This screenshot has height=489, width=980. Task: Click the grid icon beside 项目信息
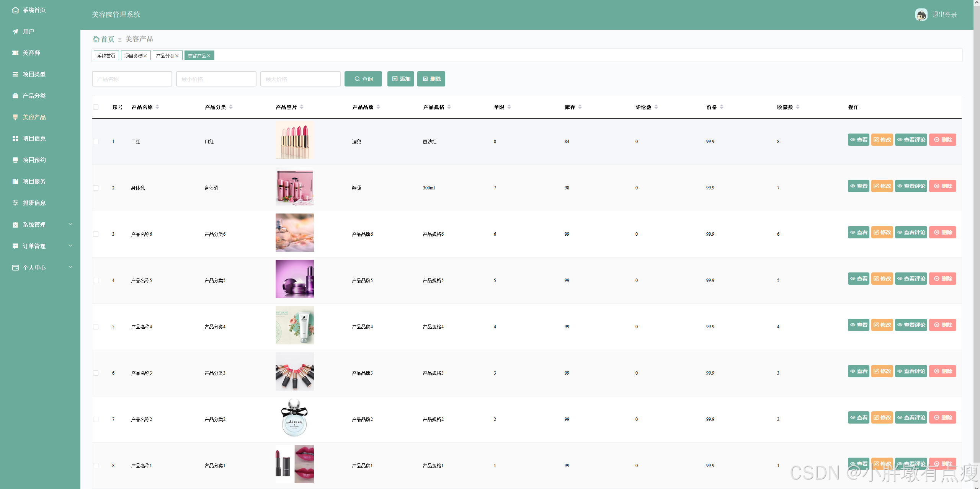pos(15,139)
